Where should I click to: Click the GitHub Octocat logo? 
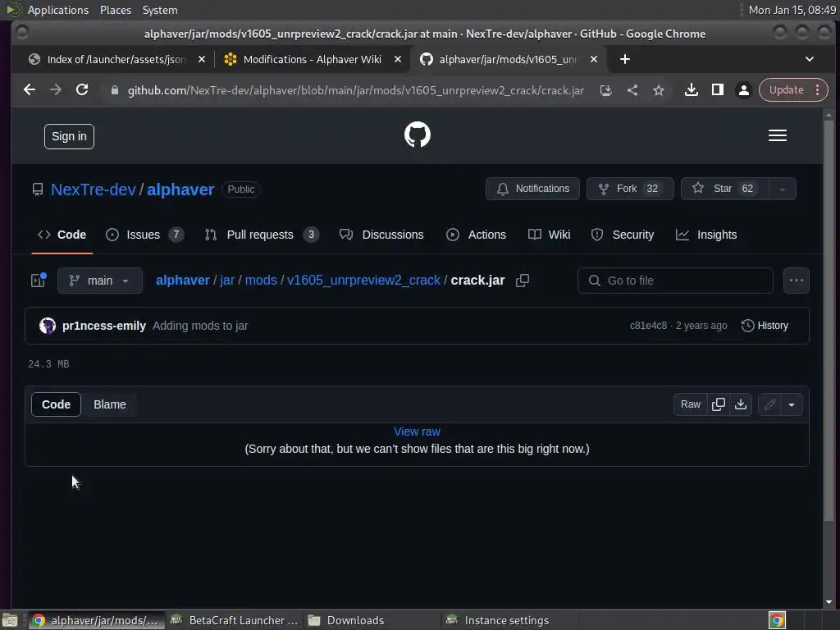click(x=418, y=135)
